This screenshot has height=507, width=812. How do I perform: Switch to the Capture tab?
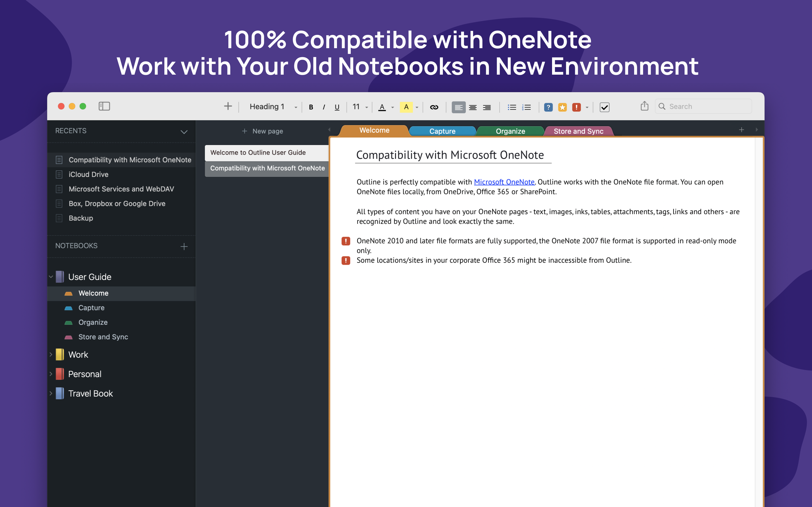pos(442,131)
